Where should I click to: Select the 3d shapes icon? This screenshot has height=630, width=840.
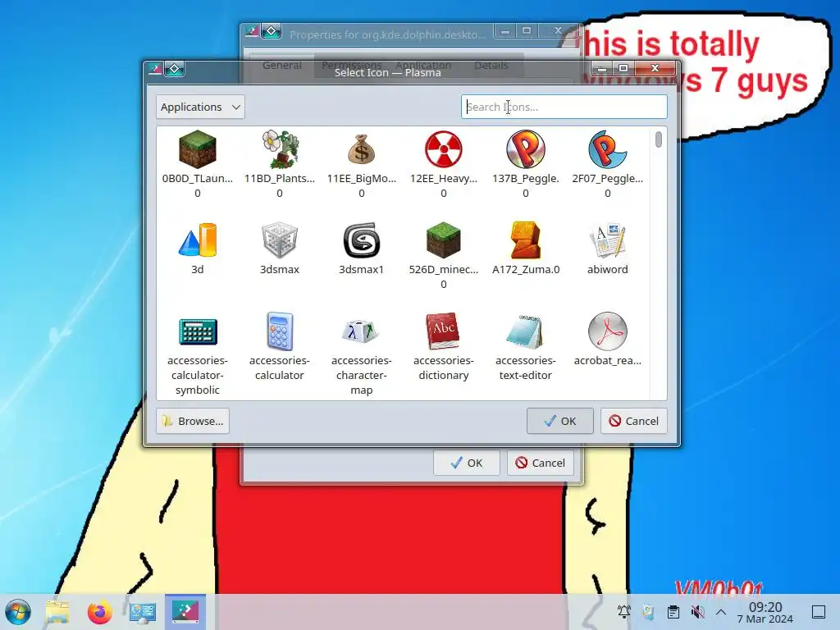[x=197, y=240]
